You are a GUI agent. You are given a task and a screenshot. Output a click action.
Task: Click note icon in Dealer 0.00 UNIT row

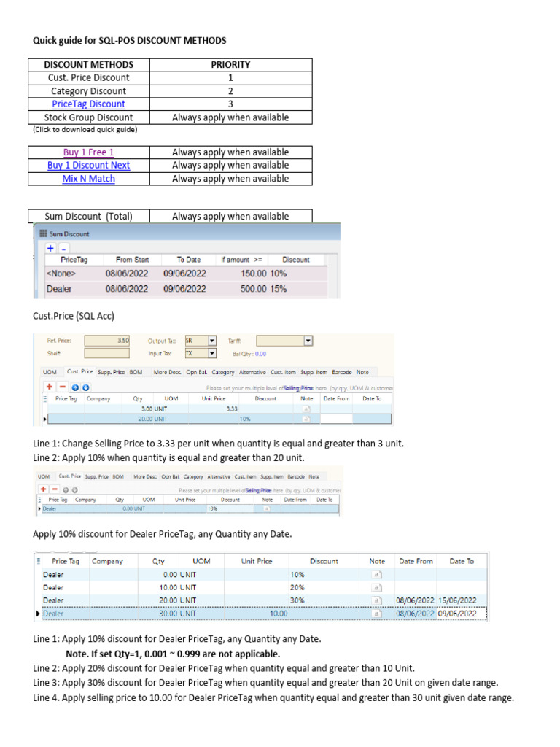click(267, 508)
